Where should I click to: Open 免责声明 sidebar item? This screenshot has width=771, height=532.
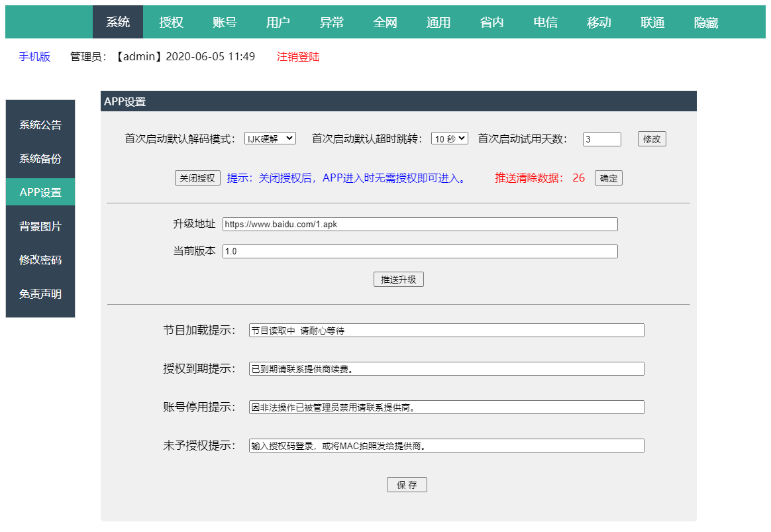point(40,294)
